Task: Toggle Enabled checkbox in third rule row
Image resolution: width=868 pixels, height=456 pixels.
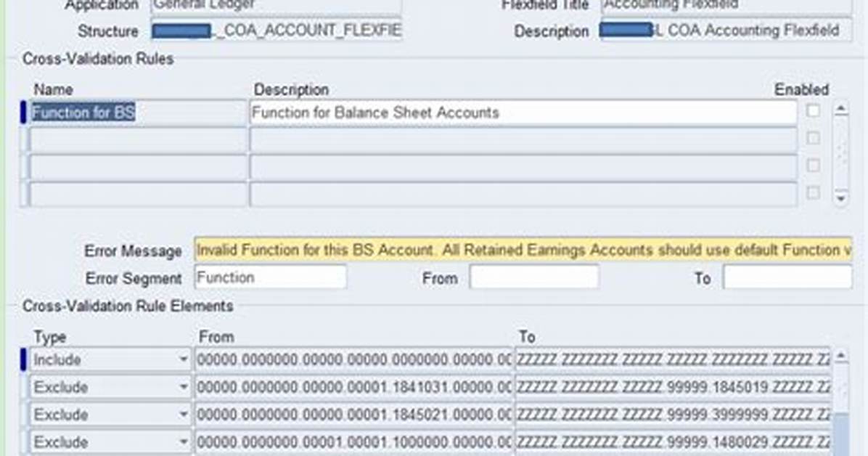Action: point(813,165)
